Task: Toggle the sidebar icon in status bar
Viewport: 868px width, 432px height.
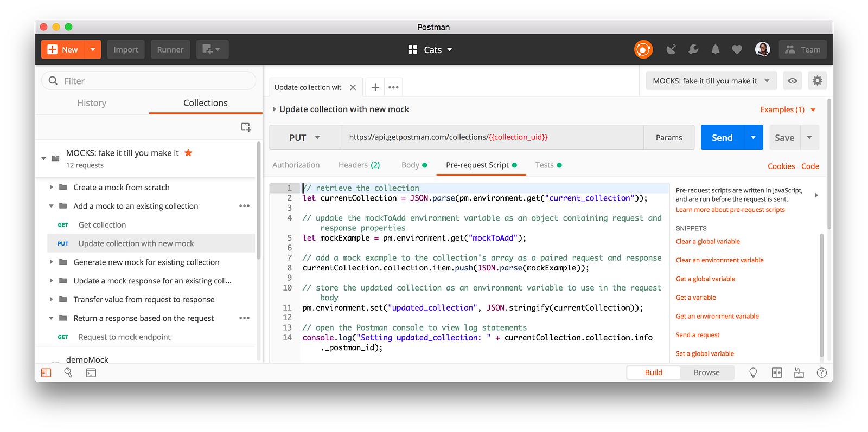Action: coord(46,373)
